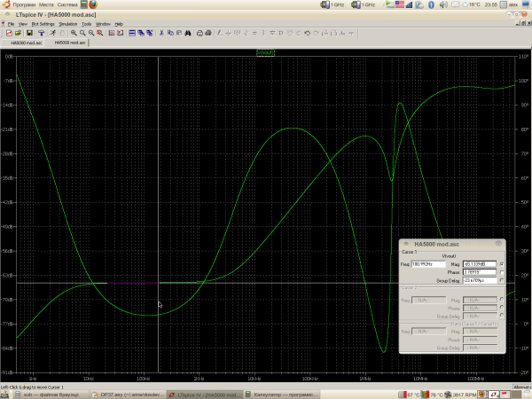Select Cursor 1 Mag radio button

point(502,264)
